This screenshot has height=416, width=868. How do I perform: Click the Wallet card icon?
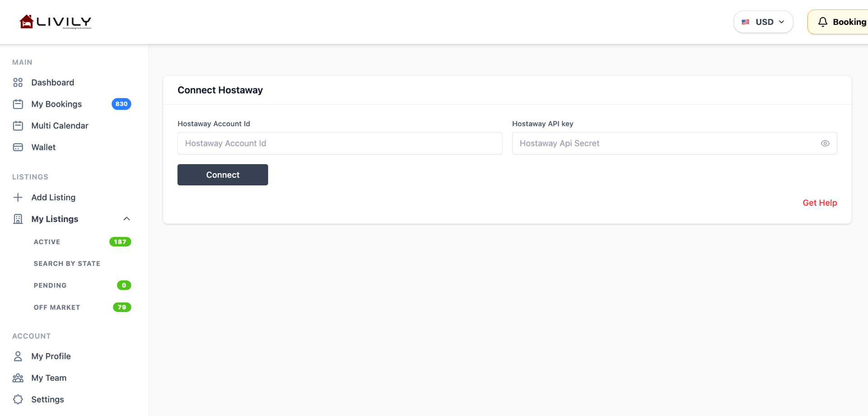[x=18, y=147]
